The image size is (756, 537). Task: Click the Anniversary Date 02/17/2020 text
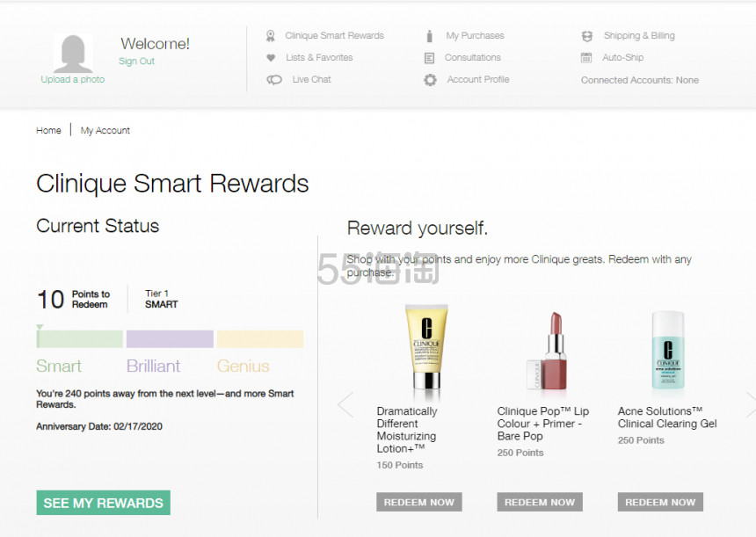pyautogui.click(x=99, y=426)
